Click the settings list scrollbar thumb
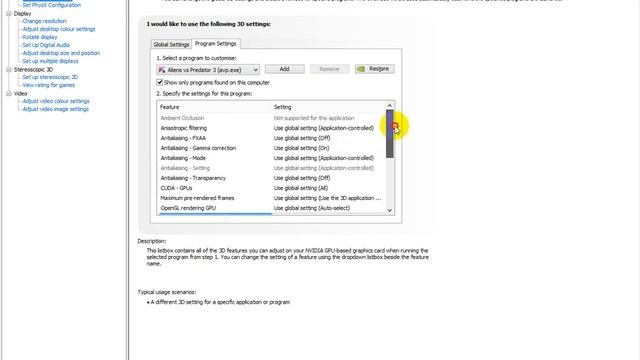640x360 pixels. click(390, 133)
